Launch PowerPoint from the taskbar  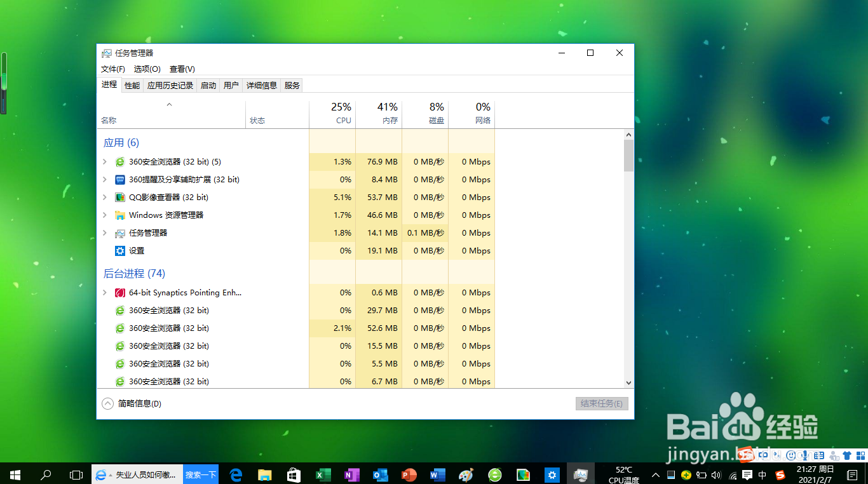coord(409,474)
